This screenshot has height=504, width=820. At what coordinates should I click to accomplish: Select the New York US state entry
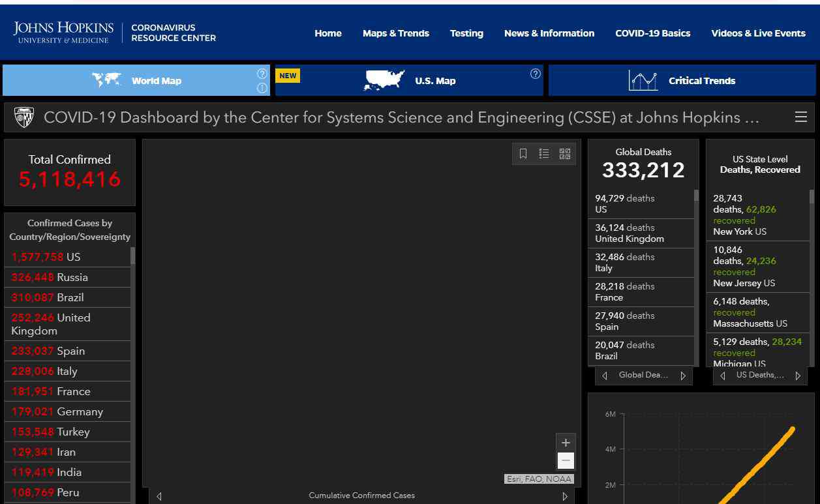tap(758, 215)
